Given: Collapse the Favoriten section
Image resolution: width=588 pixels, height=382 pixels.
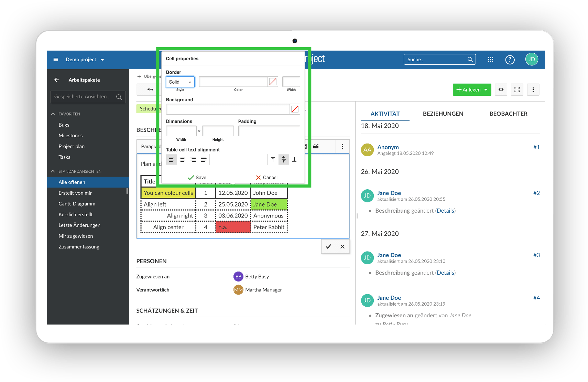Looking at the screenshot, I should tap(53, 114).
